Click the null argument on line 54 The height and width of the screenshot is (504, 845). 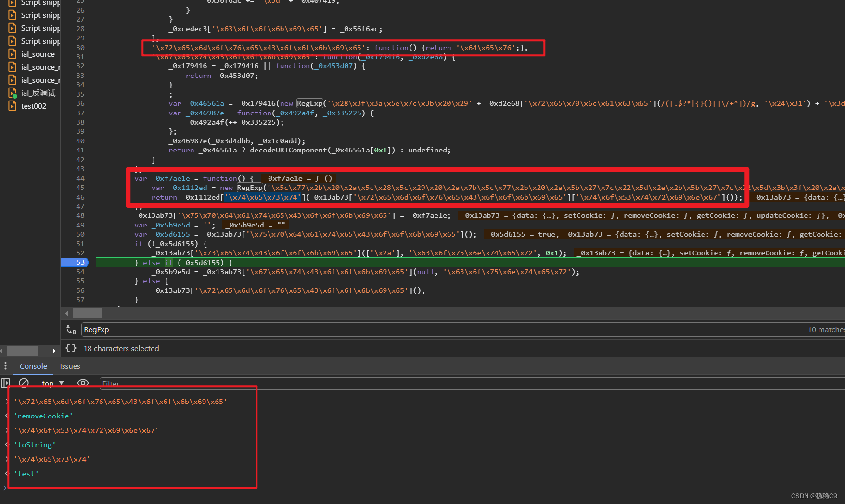coord(425,272)
